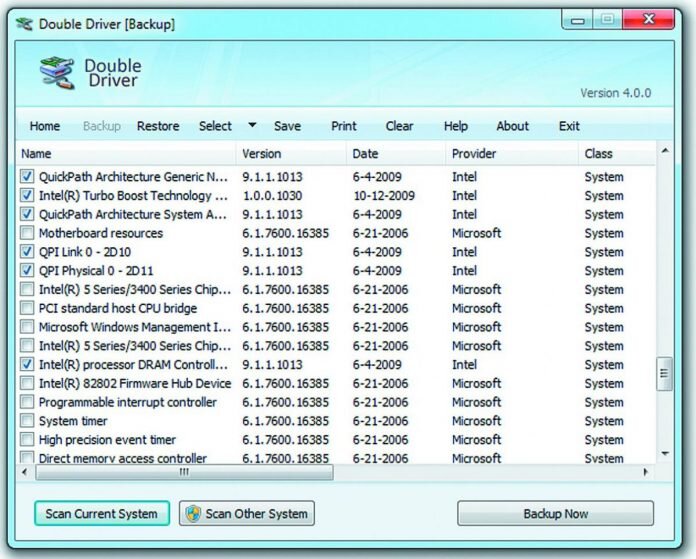Check Microsoft Windows Management I... checkbox

tap(27, 327)
